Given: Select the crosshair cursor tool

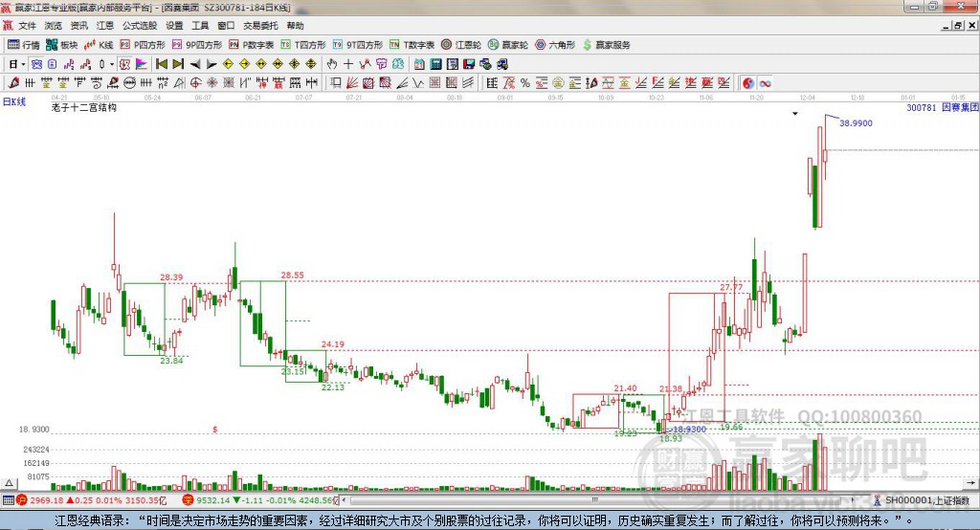Looking at the screenshot, I should click(348, 64).
